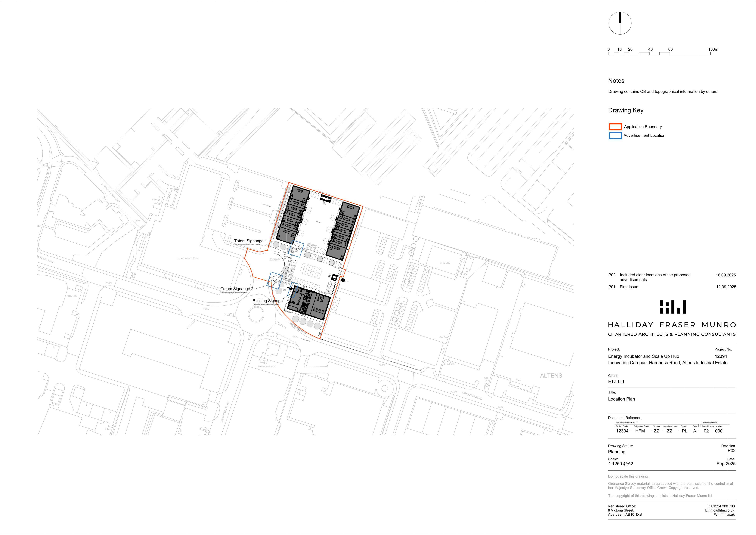Click the drawing title 'Location Plan'
756x535 pixels.
[x=621, y=399]
